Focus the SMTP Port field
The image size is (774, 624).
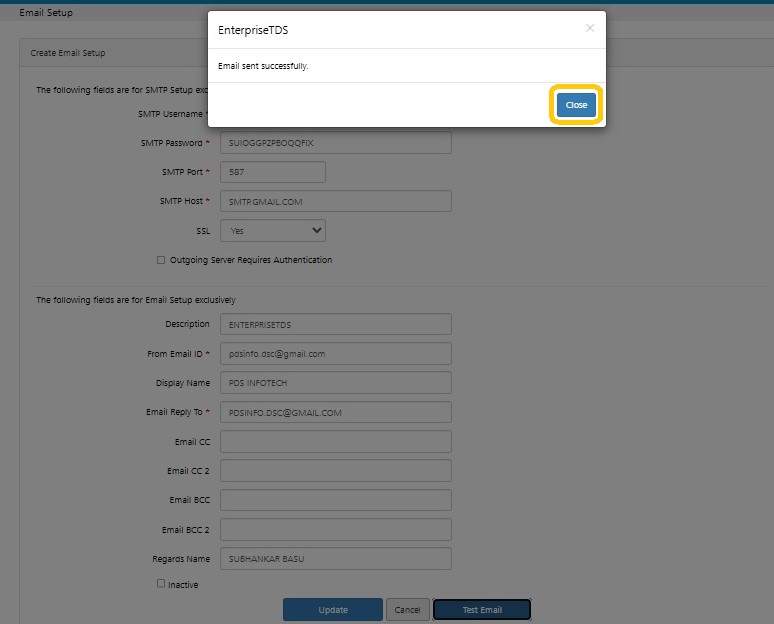click(272, 172)
